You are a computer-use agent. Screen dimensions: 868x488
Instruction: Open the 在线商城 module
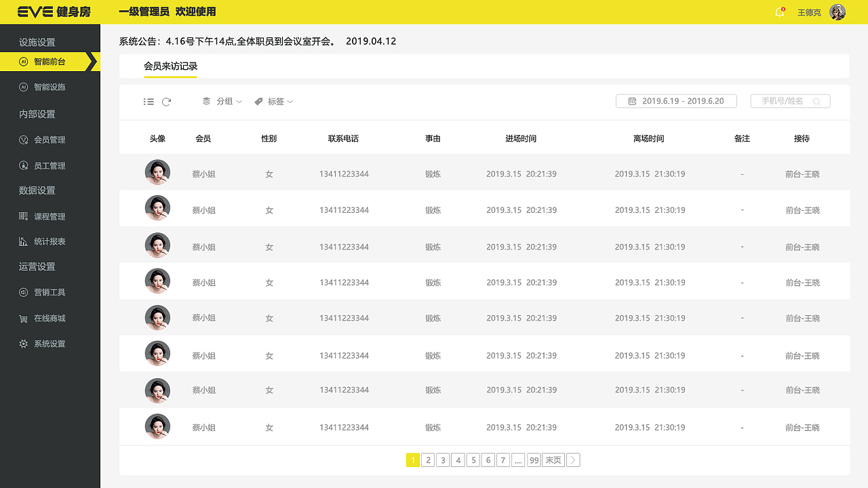(47, 318)
